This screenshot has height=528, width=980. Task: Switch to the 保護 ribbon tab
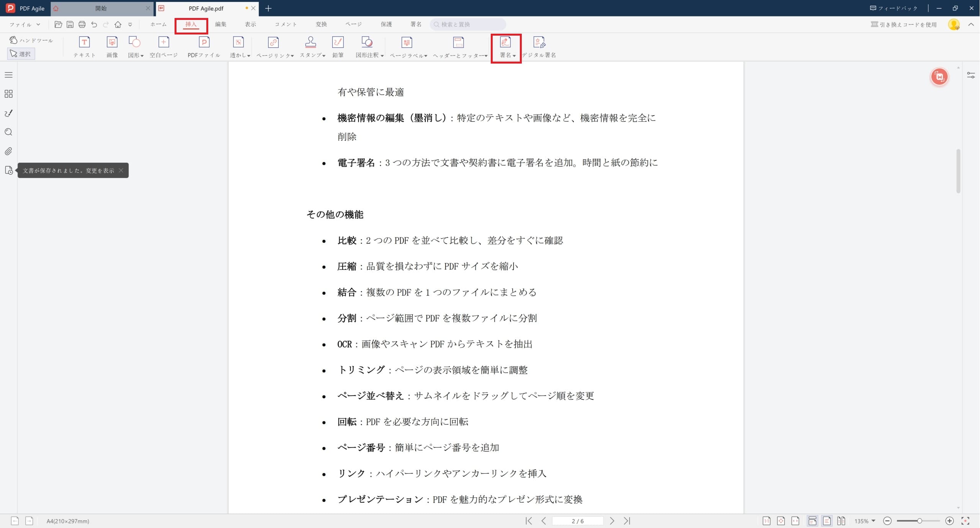(386, 24)
